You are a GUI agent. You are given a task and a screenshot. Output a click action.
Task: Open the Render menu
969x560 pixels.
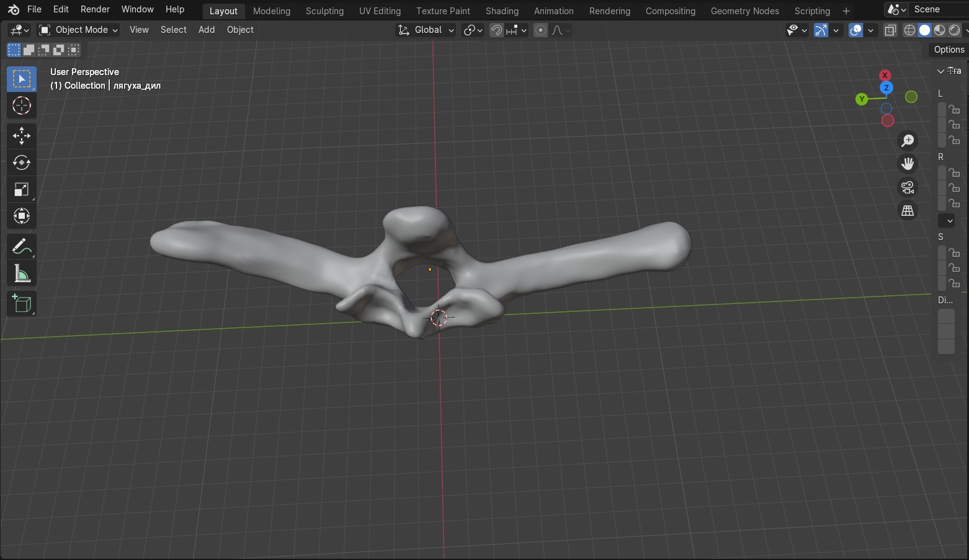pyautogui.click(x=95, y=9)
